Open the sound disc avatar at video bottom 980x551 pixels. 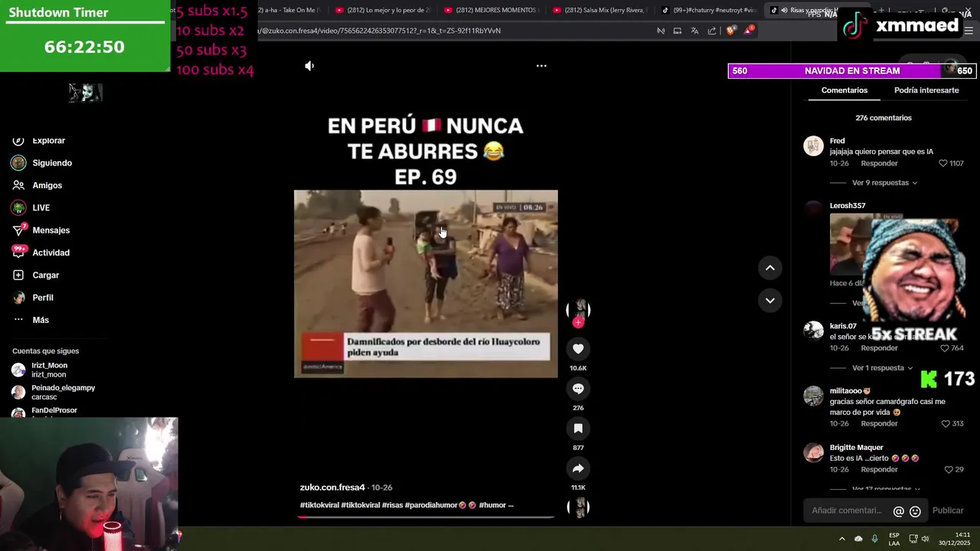[578, 507]
